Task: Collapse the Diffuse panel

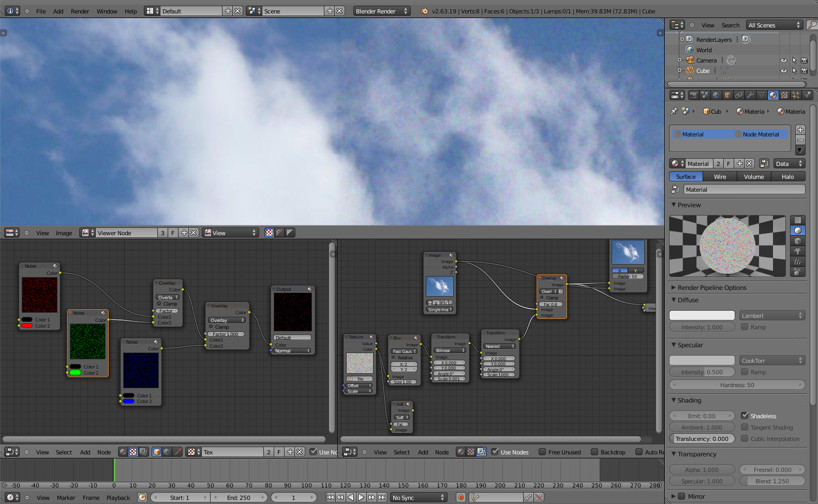Action: pyautogui.click(x=674, y=300)
